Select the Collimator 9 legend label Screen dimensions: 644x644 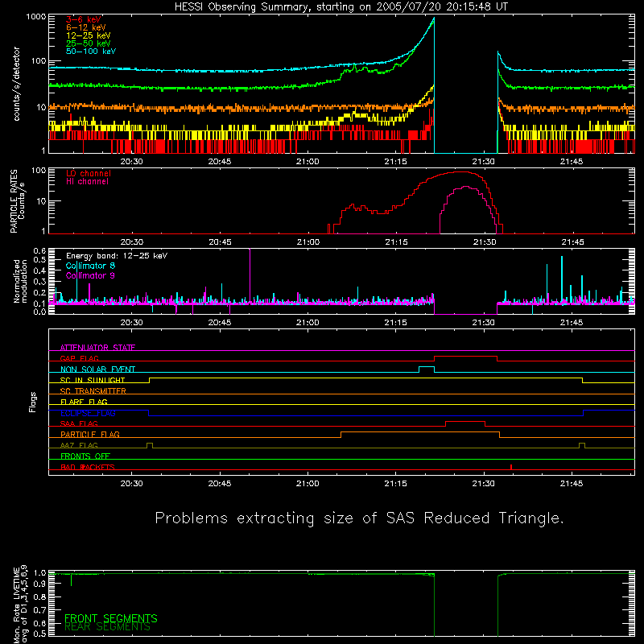coord(90,275)
